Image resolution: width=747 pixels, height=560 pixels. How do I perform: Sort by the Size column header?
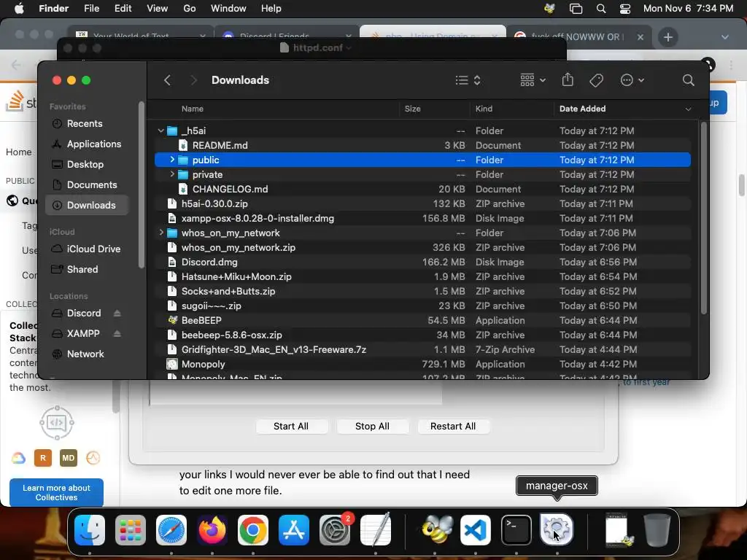[x=413, y=109]
